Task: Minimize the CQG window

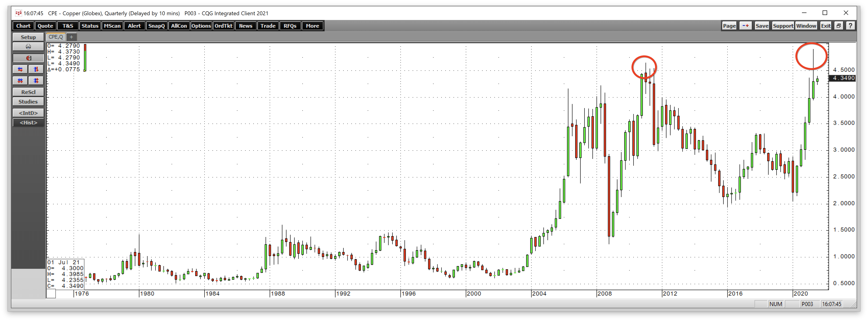Action: [804, 13]
